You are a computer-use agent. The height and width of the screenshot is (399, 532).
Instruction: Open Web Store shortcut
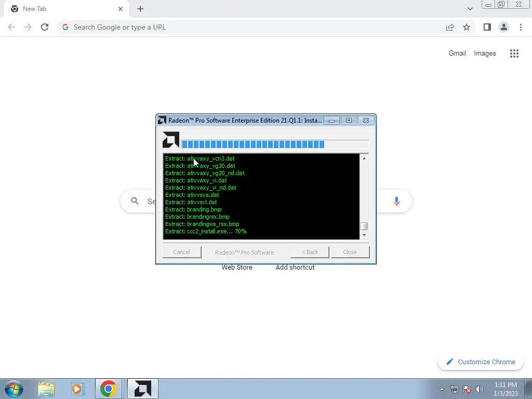(x=237, y=268)
